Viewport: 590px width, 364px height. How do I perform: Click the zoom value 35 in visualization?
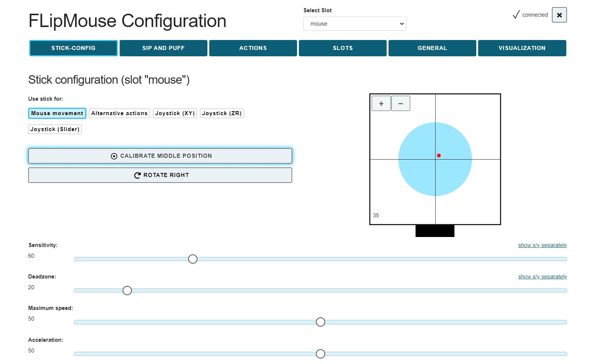(x=376, y=216)
